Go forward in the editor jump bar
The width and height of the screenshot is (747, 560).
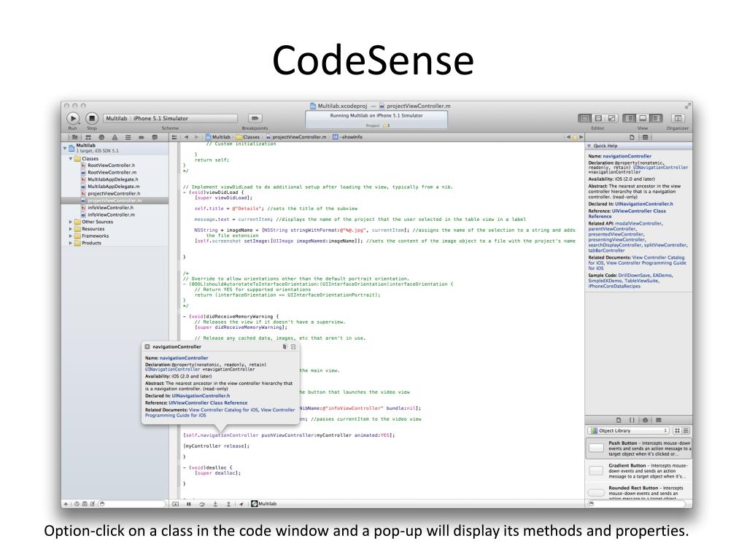(x=196, y=137)
